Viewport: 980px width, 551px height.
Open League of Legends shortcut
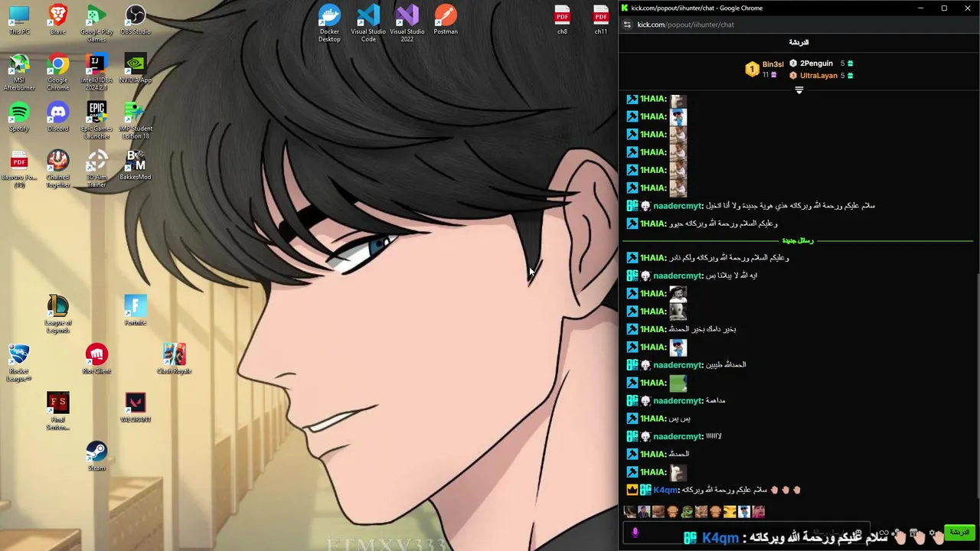57,315
